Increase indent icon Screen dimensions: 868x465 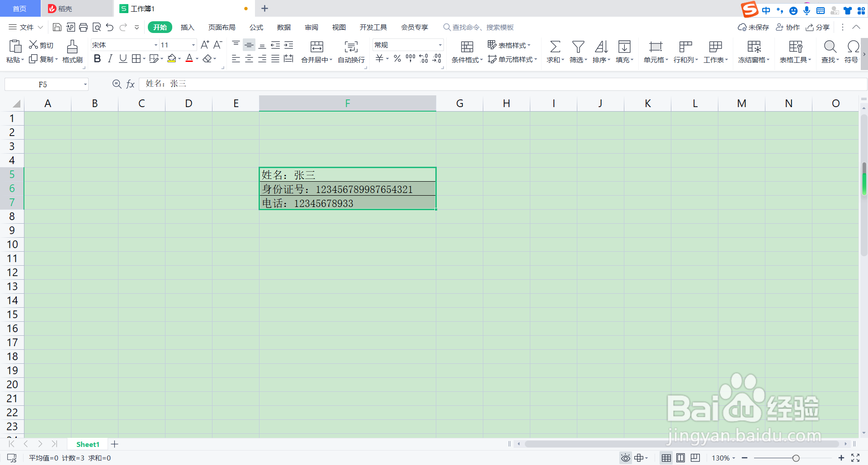pos(288,45)
